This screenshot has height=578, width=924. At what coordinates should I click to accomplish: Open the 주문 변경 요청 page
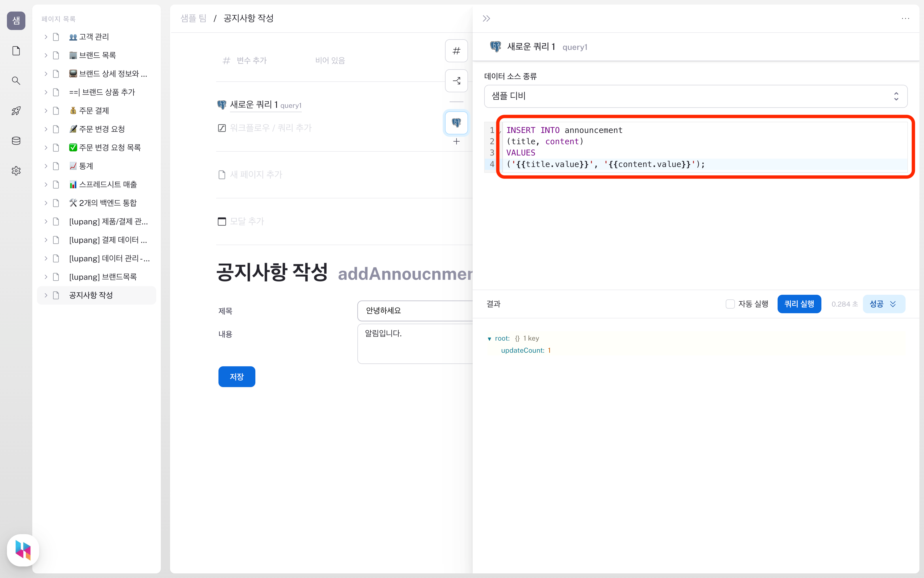(97, 129)
